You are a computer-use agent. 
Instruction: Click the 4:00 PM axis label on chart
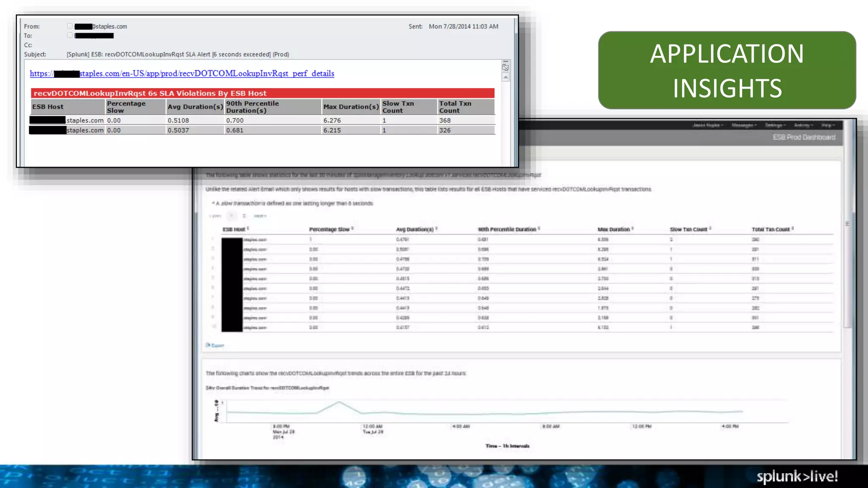(x=730, y=426)
